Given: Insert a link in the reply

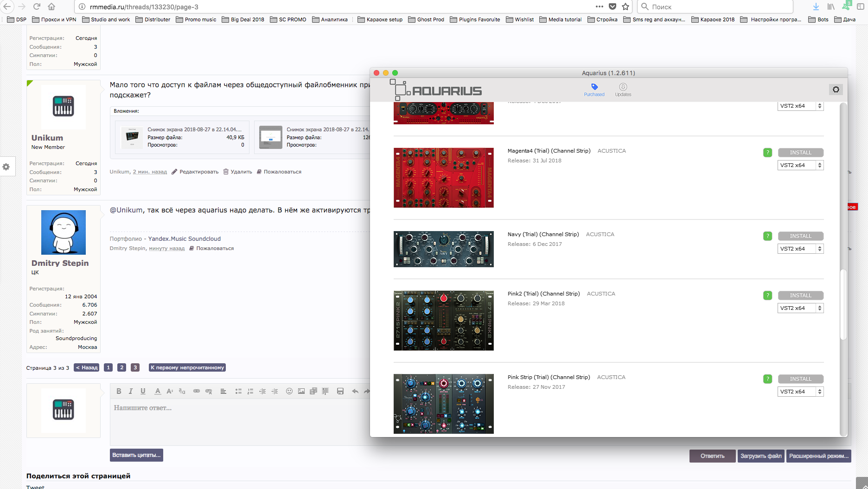Looking at the screenshot, I should pos(197,391).
